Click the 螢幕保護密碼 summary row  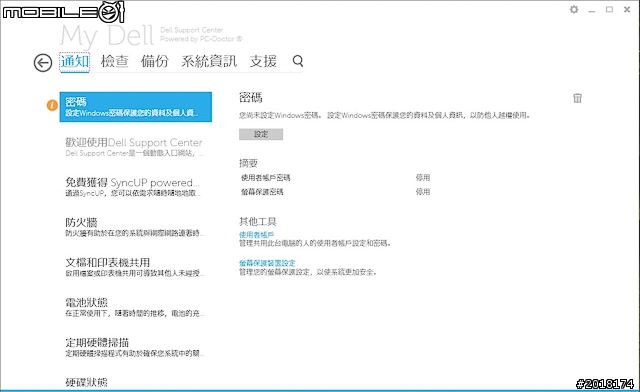pos(335,192)
